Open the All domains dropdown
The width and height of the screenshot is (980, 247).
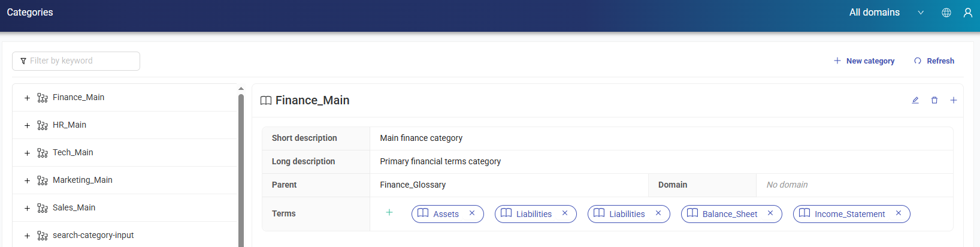pyautogui.click(x=886, y=13)
